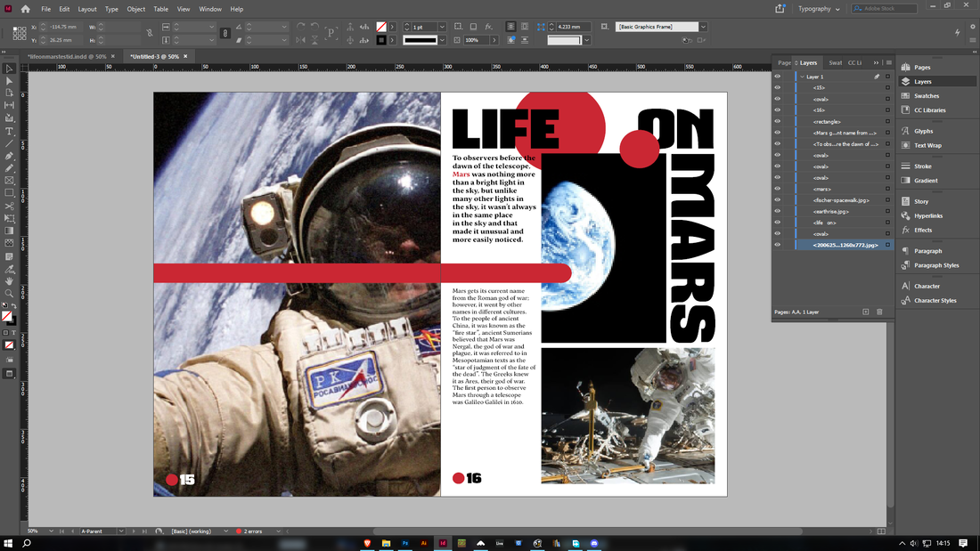Image resolution: width=980 pixels, height=551 pixels.
Task: Hide the <life on> layer item
Action: (778, 223)
